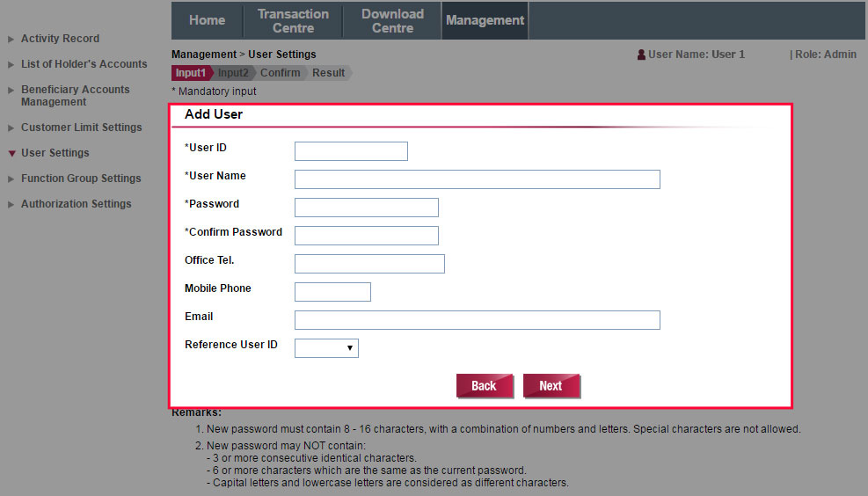Expand arrow beside List of Holder's Accounts
The image size is (868, 496).
pyautogui.click(x=11, y=65)
